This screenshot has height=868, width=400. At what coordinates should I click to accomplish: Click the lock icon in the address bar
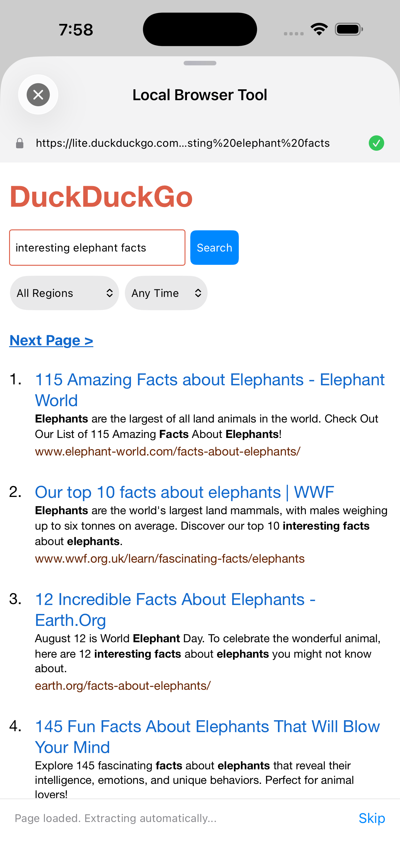tap(20, 143)
